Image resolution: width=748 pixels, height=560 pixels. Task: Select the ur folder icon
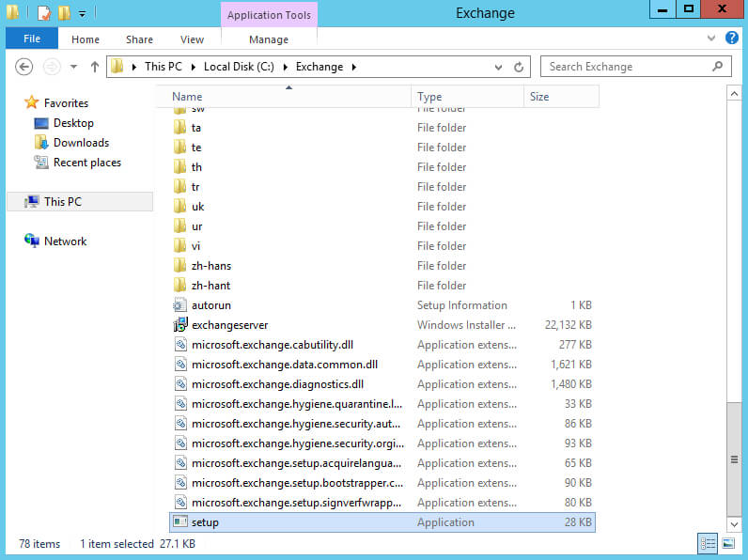point(179,226)
